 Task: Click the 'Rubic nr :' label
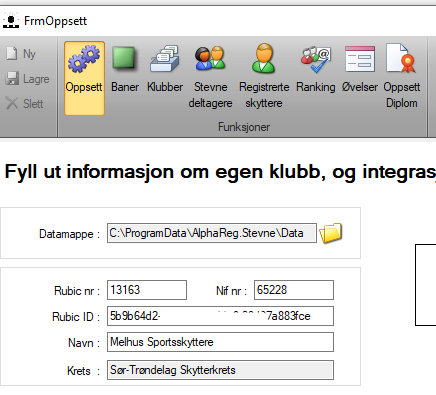tap(77, 291)
